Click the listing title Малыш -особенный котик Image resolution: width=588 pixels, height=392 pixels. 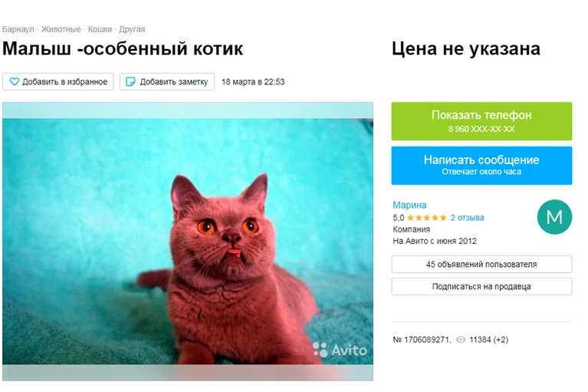(123, 49)
